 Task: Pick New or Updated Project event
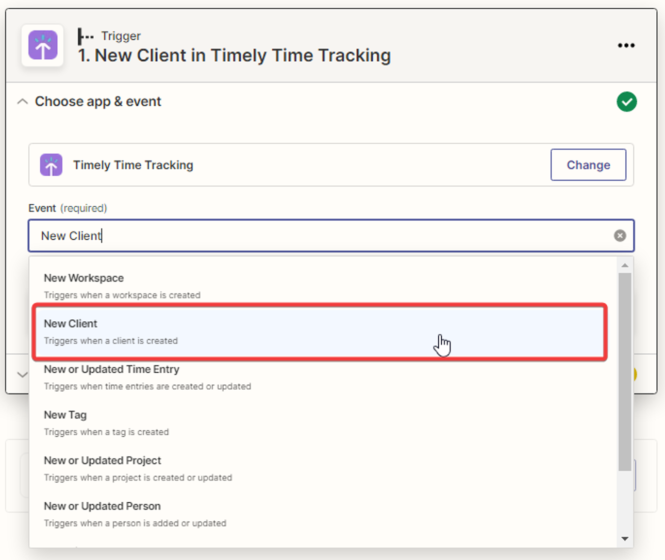coord(323,468)
